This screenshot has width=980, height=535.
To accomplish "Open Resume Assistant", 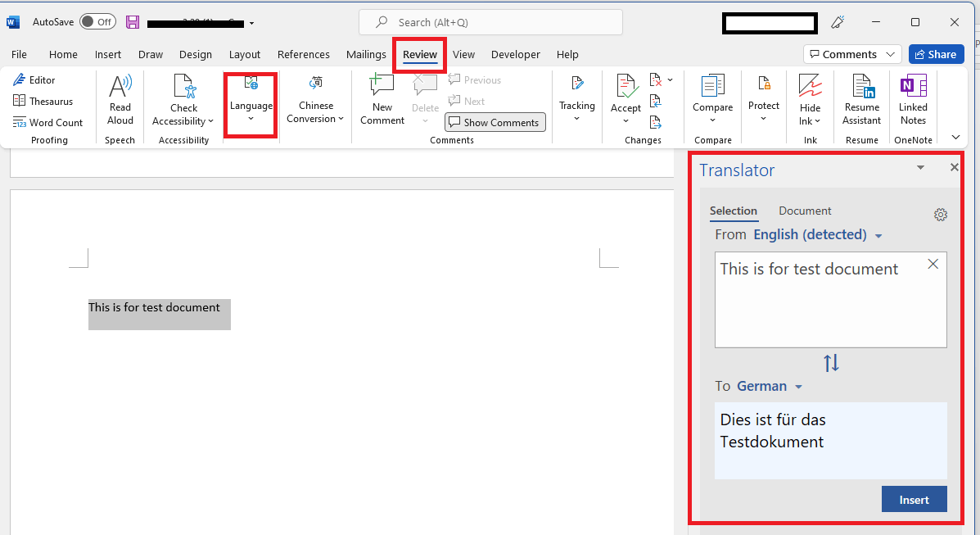I will [x=861, y=100].
